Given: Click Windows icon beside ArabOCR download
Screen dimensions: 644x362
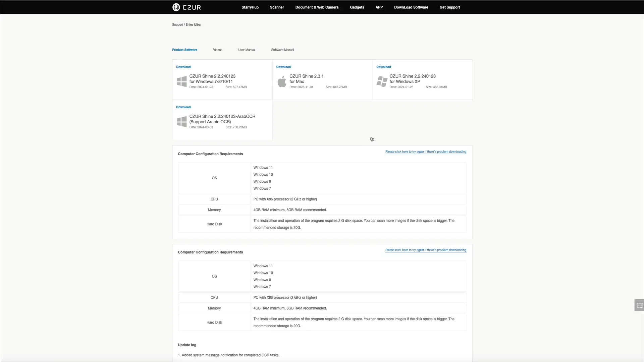Looking at the screenshot, I should pyautogui.click(x=182, y=122).
